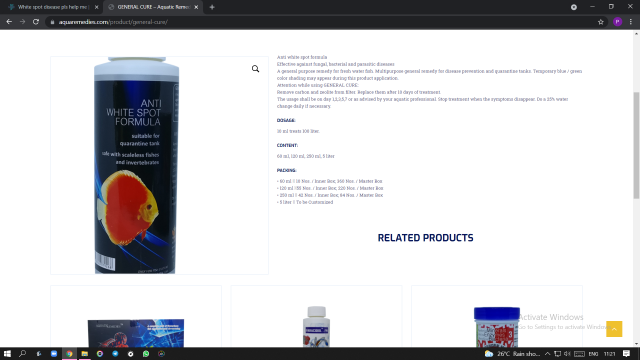This screenshot has width=640, height=360.
Task: Open the notifications action center
Action: [627, 354]
